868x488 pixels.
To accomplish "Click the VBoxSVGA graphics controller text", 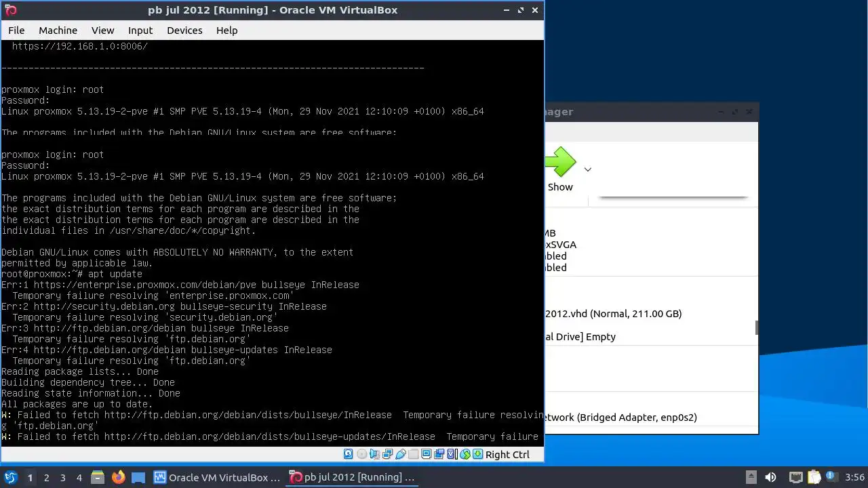I will 561,245.
